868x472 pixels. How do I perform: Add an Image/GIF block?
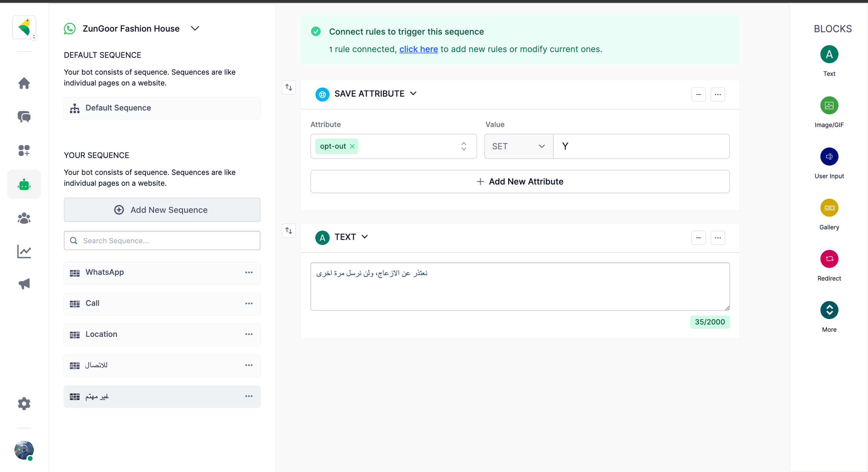[x=829, y=106]
